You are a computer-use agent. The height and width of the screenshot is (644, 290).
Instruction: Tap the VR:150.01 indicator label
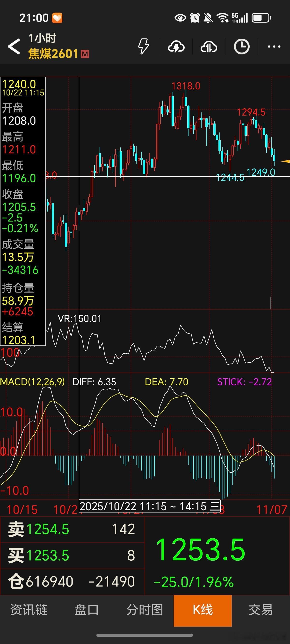coord(80,319)
